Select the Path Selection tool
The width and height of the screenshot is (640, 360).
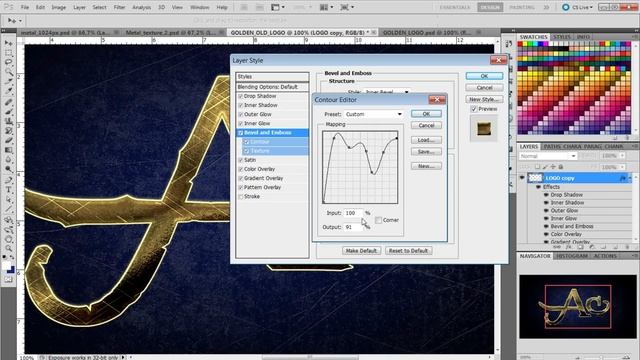[9, 200]
